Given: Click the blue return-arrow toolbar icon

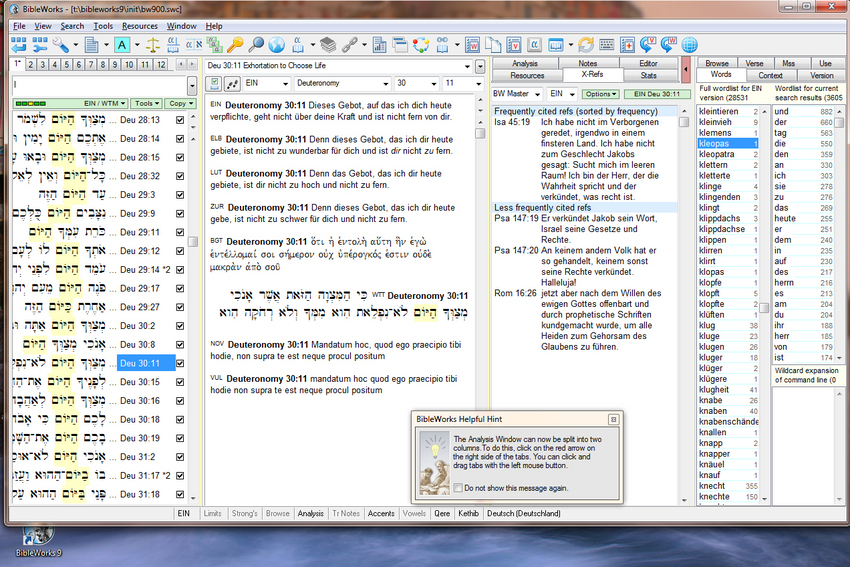Looking at the screenshot, I should click(18, 44).
